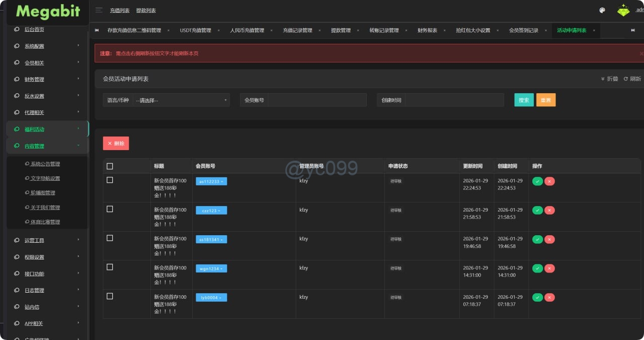Open the 语言/币种 dropdown
644x340 pixels.
pyautogui.click(x=181, y=100)
